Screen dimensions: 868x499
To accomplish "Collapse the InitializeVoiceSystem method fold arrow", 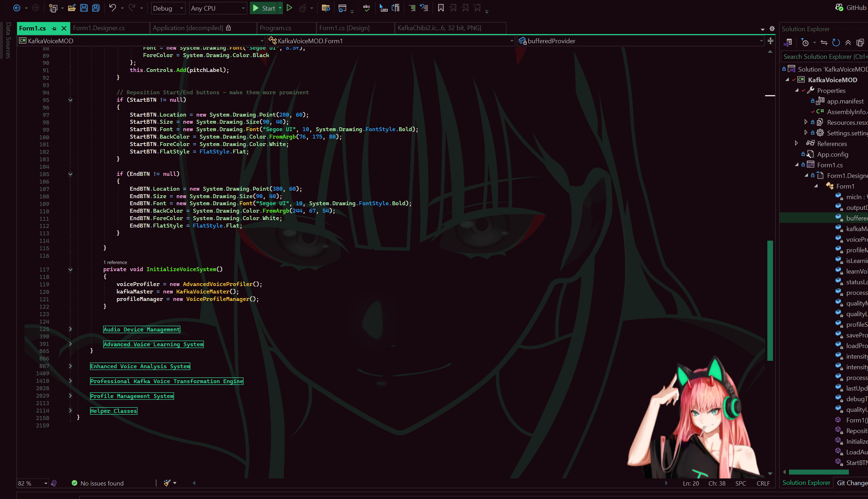I will click(x=70, y=269).
